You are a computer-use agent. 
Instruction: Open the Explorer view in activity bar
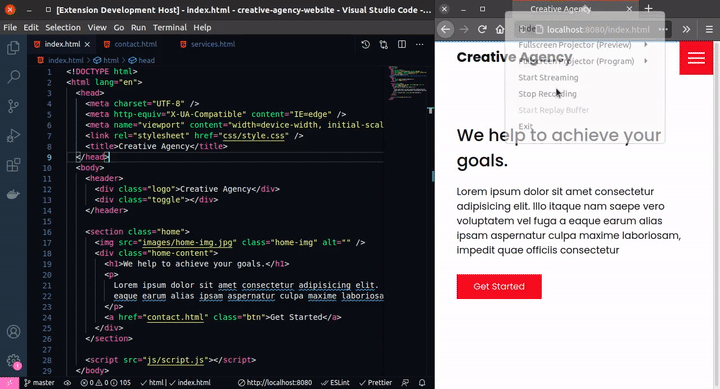[x=13, y=48]
